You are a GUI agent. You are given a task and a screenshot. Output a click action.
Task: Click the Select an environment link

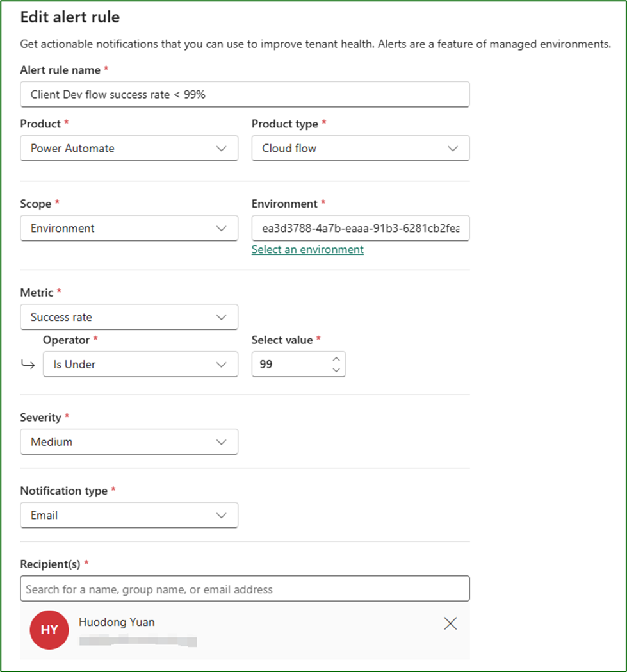[307, 250]
